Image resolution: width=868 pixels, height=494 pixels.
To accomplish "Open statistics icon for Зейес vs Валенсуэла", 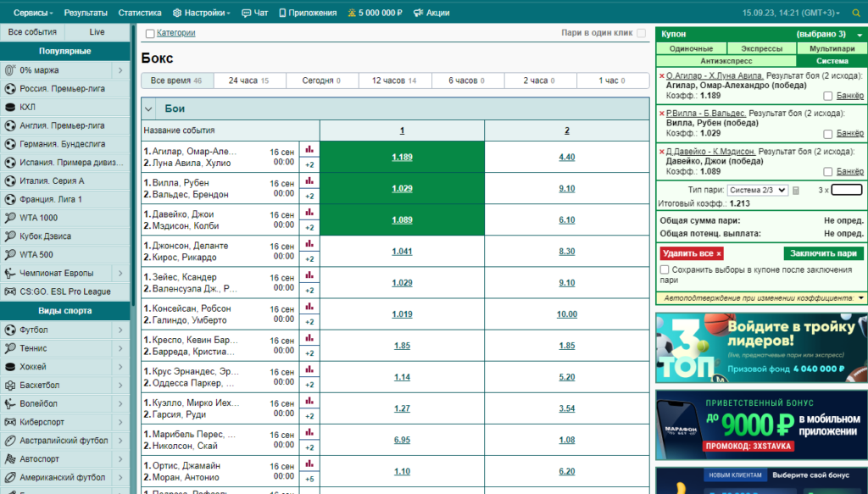I will pos(309,275).
